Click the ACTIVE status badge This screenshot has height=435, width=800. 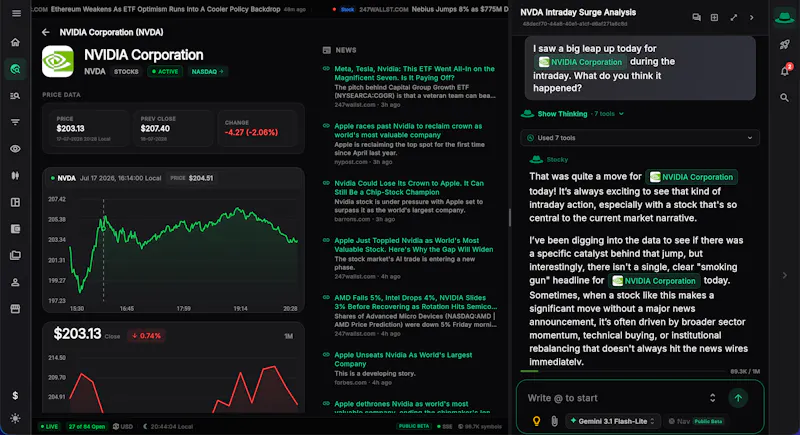165,72
